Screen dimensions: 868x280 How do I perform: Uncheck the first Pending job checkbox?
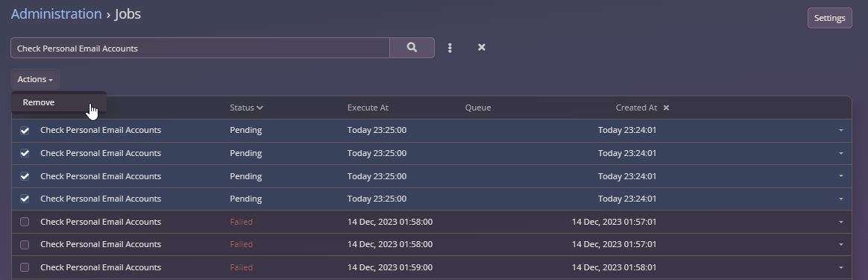[25, 131]
